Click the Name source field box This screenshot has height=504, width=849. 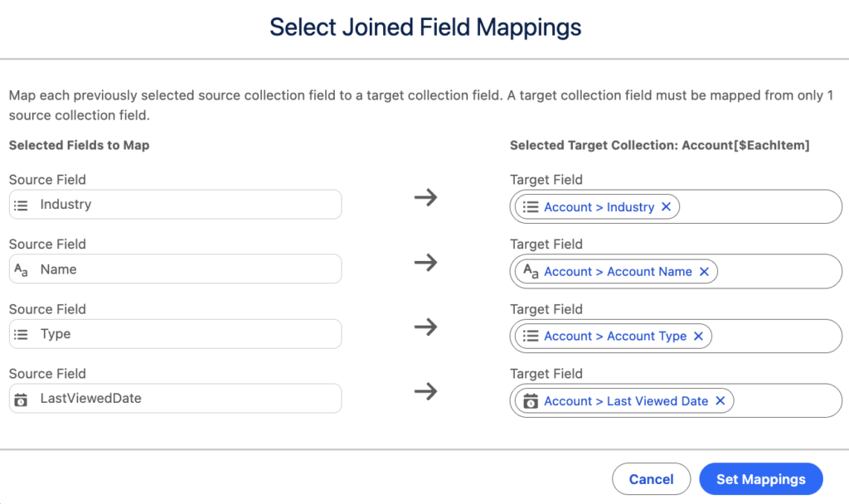176,269
